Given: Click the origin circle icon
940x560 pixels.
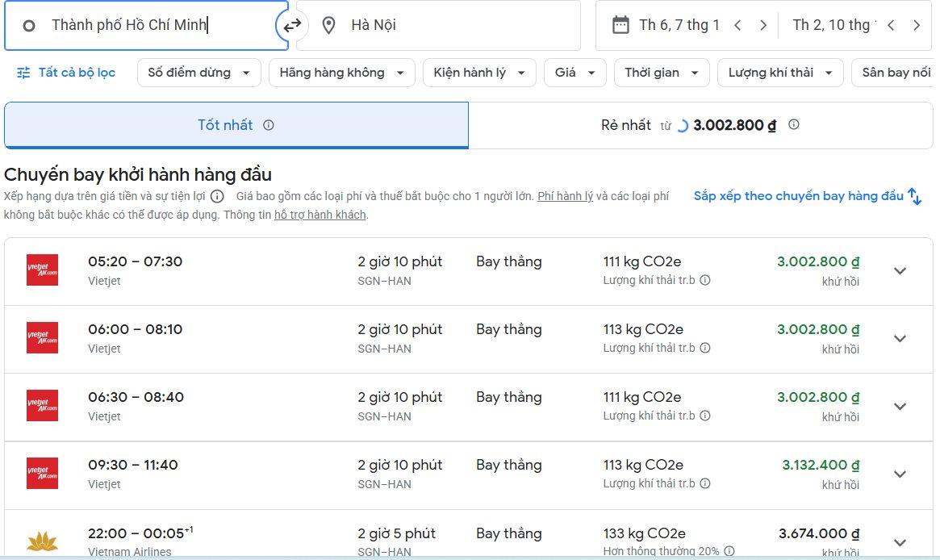Looking at the screenshot, I should pyautogui.click(x=29, y=26).
